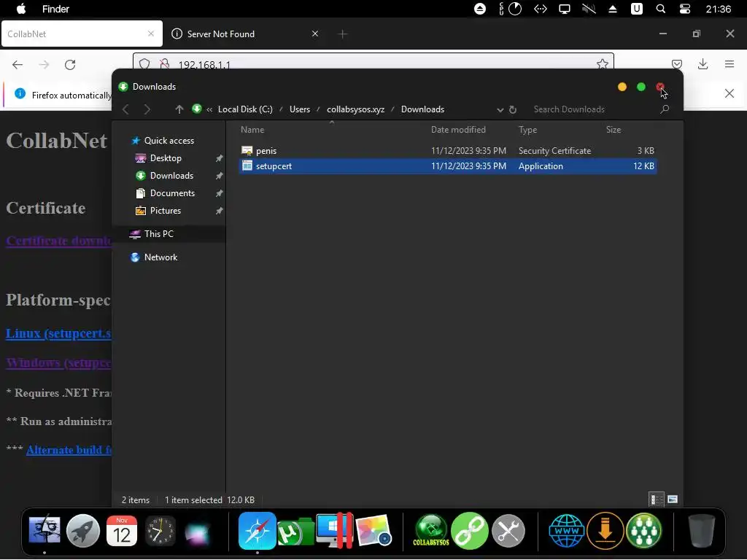The image size is (747, 560).
Task: Open a new Firefox tab
Action: pyautogui.click(x=343, y=34)
